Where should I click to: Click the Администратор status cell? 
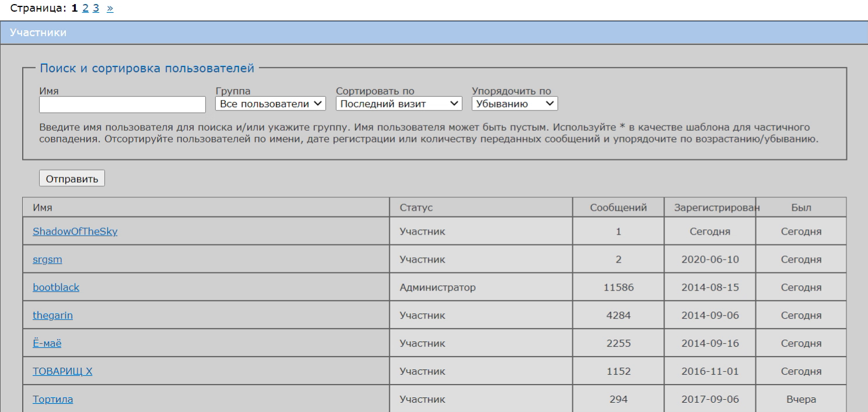[x=481, y=288]
